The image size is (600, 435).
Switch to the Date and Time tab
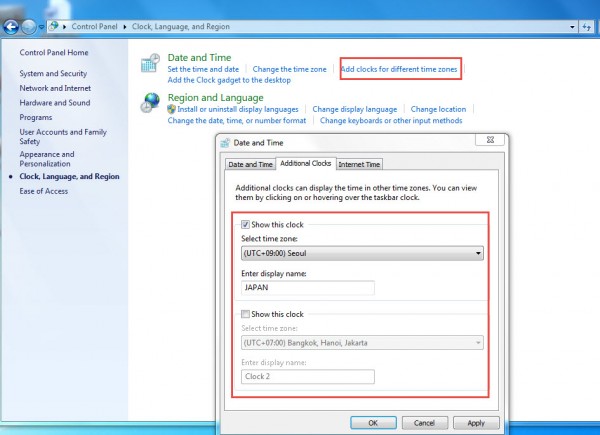[x=250, y=164]
